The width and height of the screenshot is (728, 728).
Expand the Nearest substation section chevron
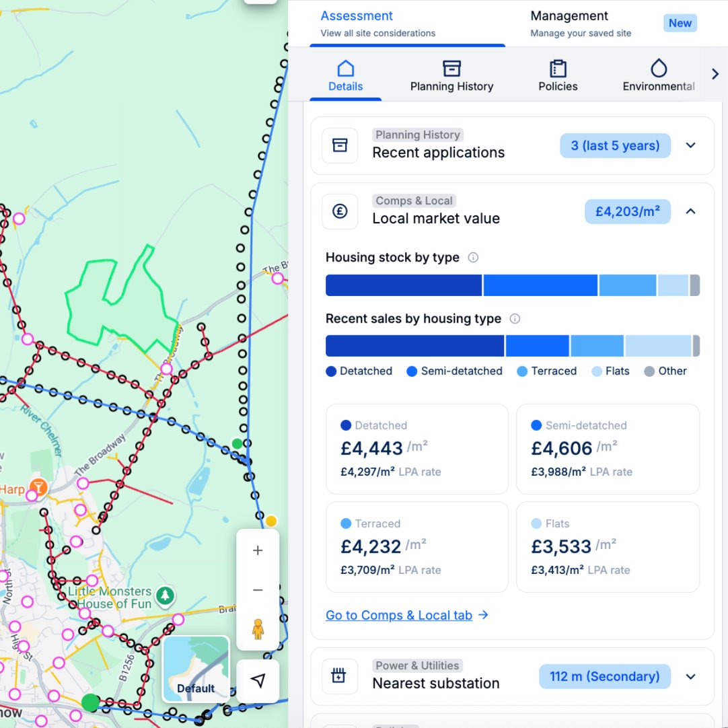(690, 676)
